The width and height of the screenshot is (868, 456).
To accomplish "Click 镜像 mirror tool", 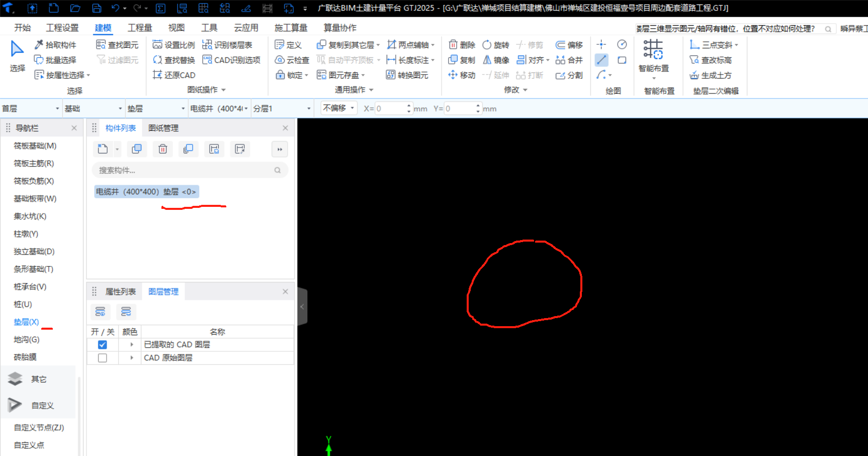I will pos(496,60).
